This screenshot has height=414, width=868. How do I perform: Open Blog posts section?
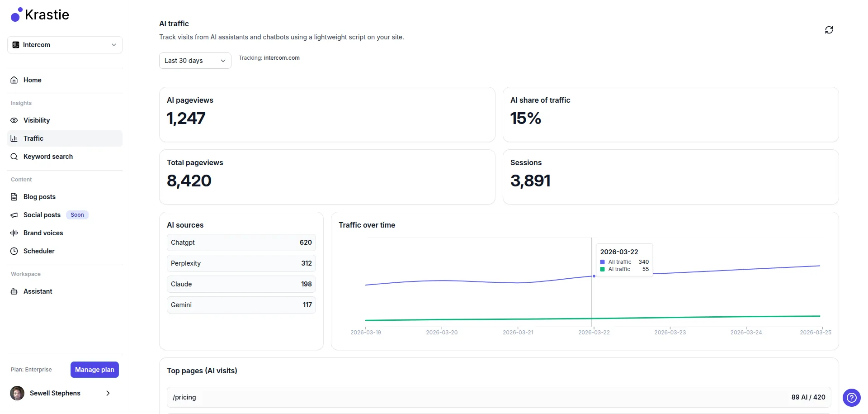(65, 197)
